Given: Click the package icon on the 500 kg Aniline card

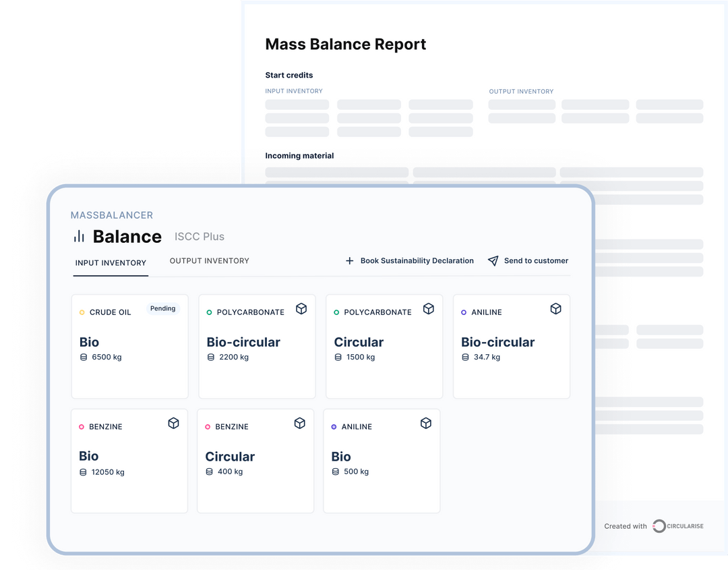Looking at the screenshot, I should tap(425, 424).
